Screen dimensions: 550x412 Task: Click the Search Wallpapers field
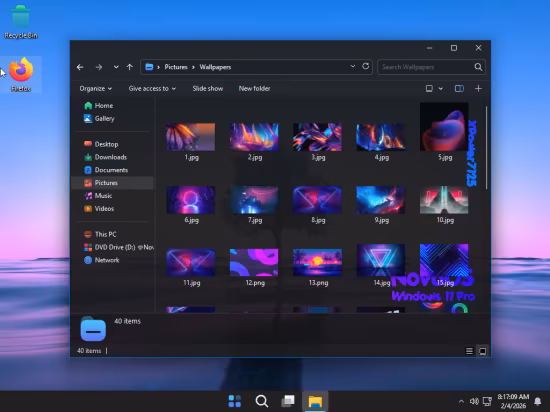(x=425, y=67)
